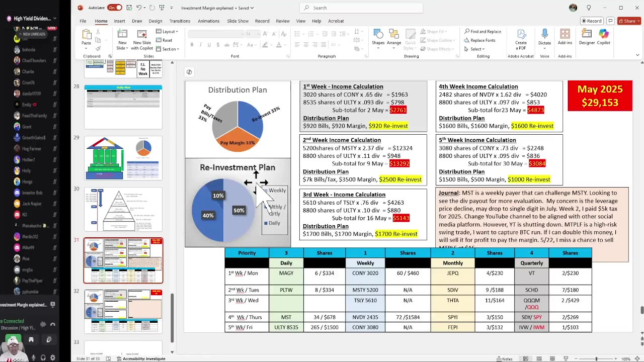Image resolution: width=644 pixels, height=362 pixels.
Task: Open Discord user settings gear
Action: 53,358
